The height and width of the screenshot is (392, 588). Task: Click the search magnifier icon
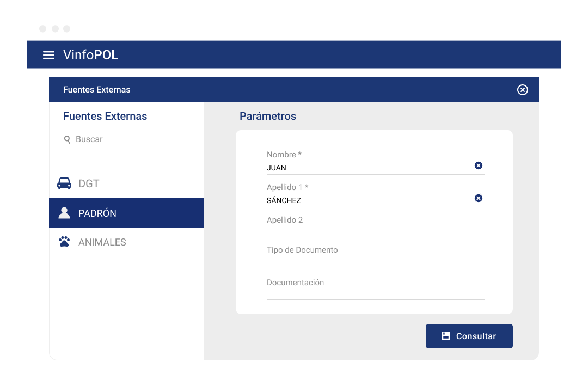[67, 139]
